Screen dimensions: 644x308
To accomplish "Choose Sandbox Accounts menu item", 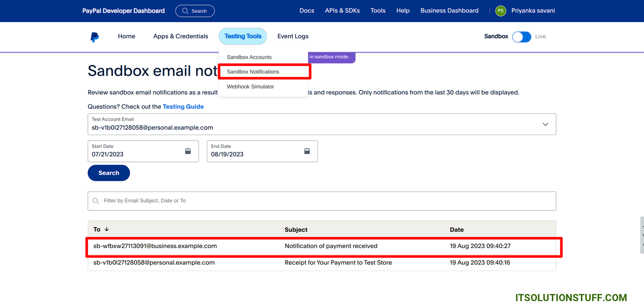I will tap(249, 57).
